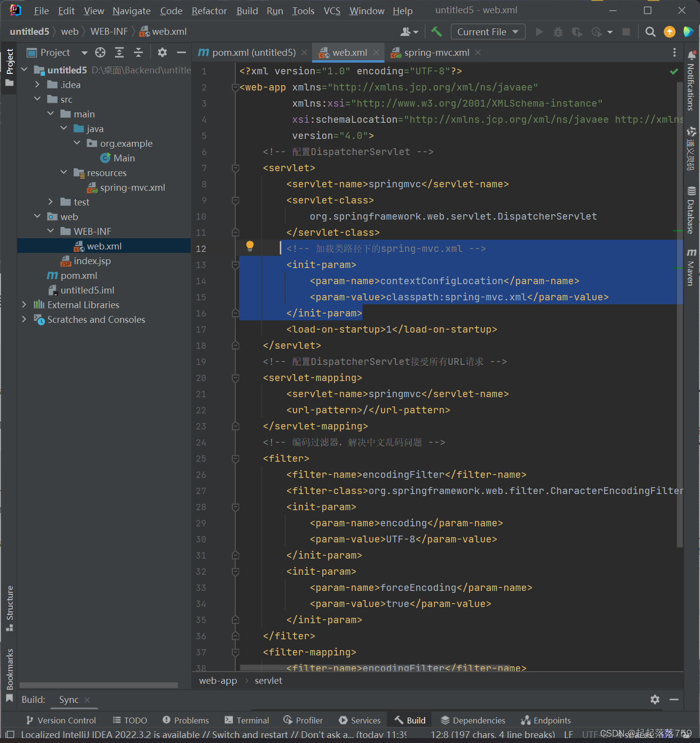Screen dimensions: 700x743
Task: Expand the test folder
Action: pyautogui.click(x=50, y=202)
